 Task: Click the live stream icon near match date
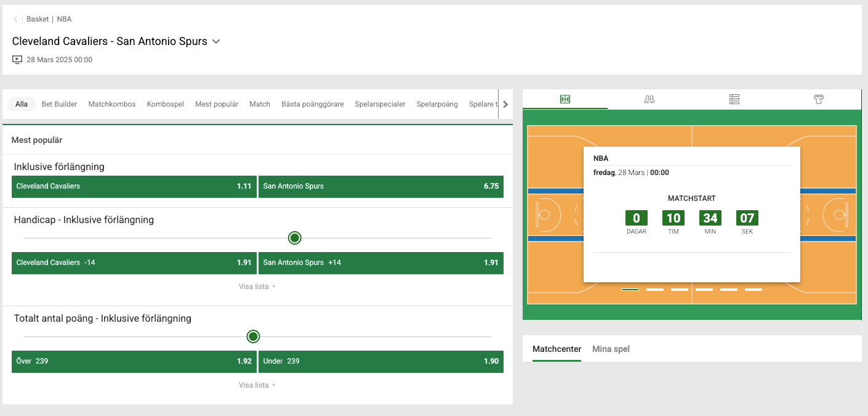(x=17, y=59)
